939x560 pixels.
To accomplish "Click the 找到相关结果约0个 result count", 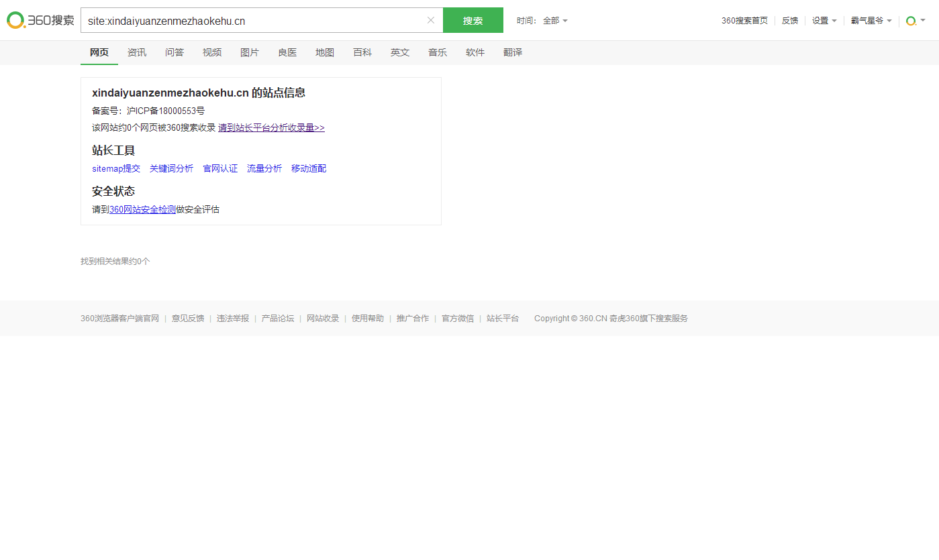I will pyautogui.click(x=115, y=261).
